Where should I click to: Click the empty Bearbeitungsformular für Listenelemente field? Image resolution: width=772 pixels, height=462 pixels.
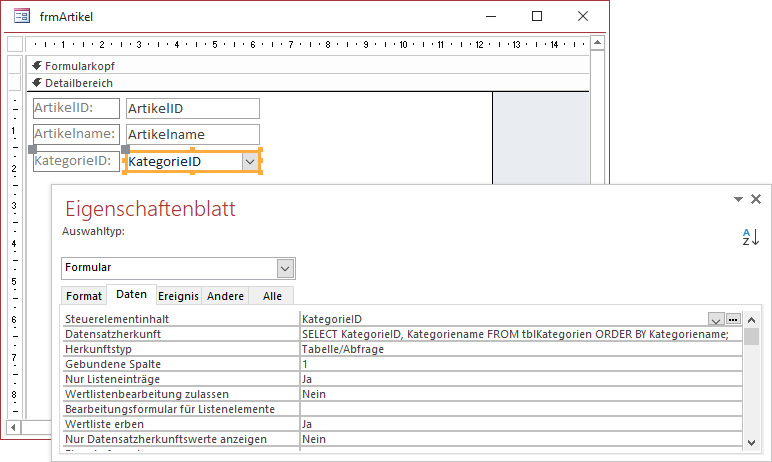[521, 409]
